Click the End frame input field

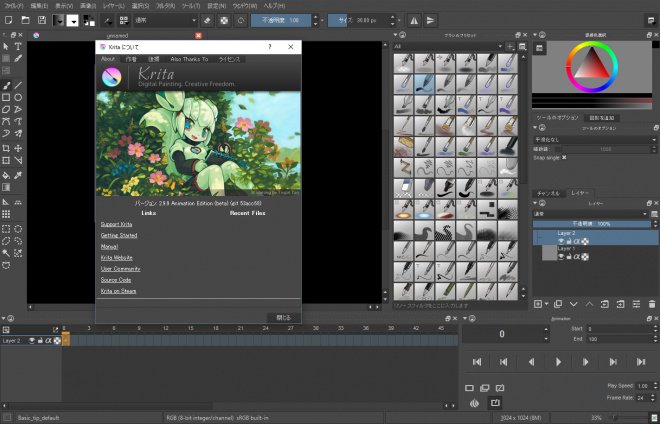(618, 339)
